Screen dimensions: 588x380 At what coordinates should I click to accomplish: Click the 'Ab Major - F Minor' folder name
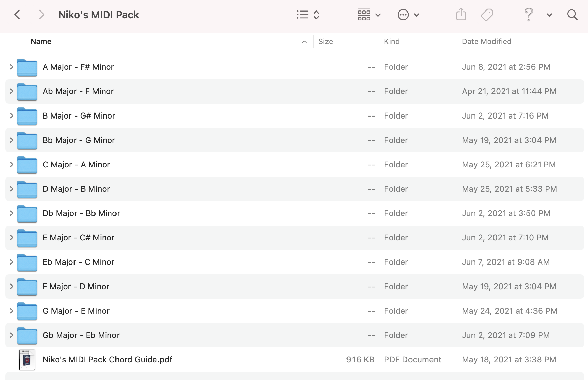pyautogui.click(x=78, y=91)
